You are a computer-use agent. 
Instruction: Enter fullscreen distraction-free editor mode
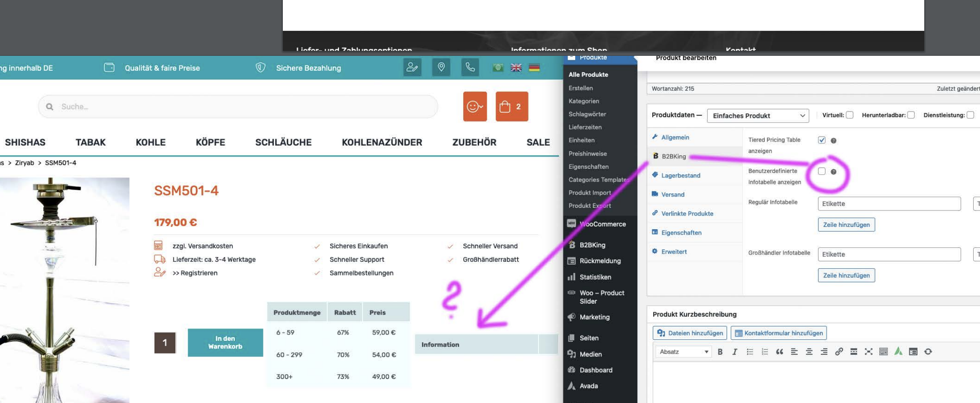click(x=868, y=352)
